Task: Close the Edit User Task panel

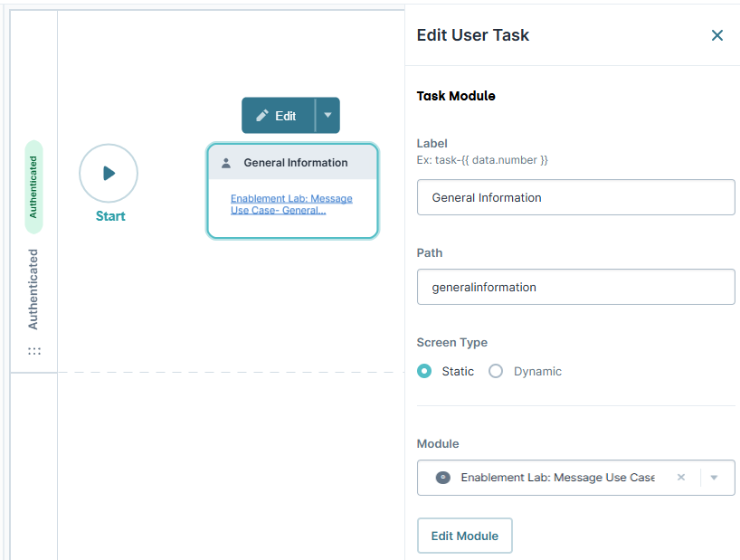Action: [717, 35]
